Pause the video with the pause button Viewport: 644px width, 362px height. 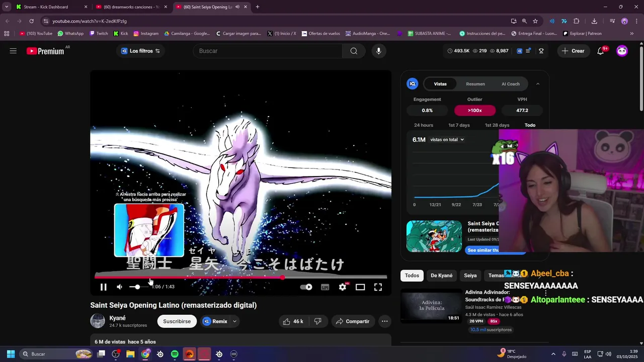click(x=103, y=287)
